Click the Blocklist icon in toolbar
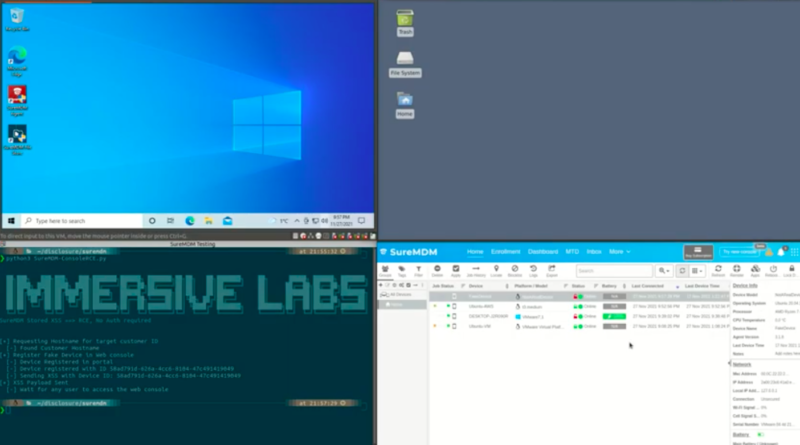 [515, 271]
